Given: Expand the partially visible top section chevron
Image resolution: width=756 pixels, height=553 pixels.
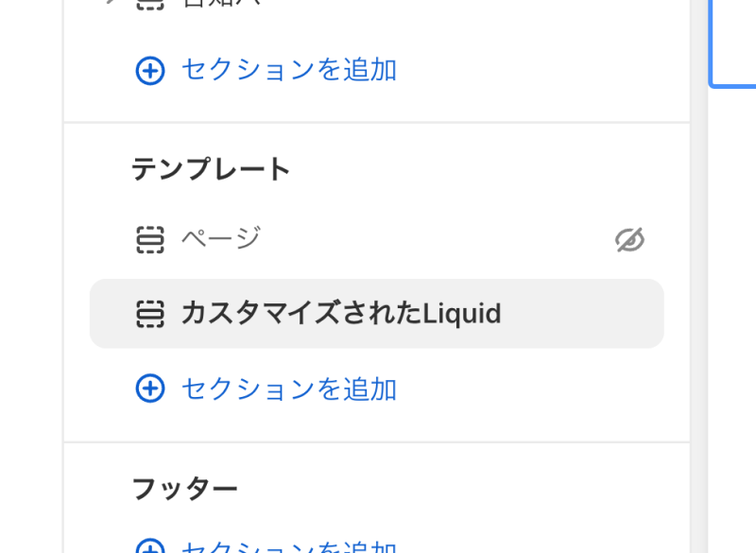Looking at the screenshot, I should pyautogui.click(x=112, y=2).
